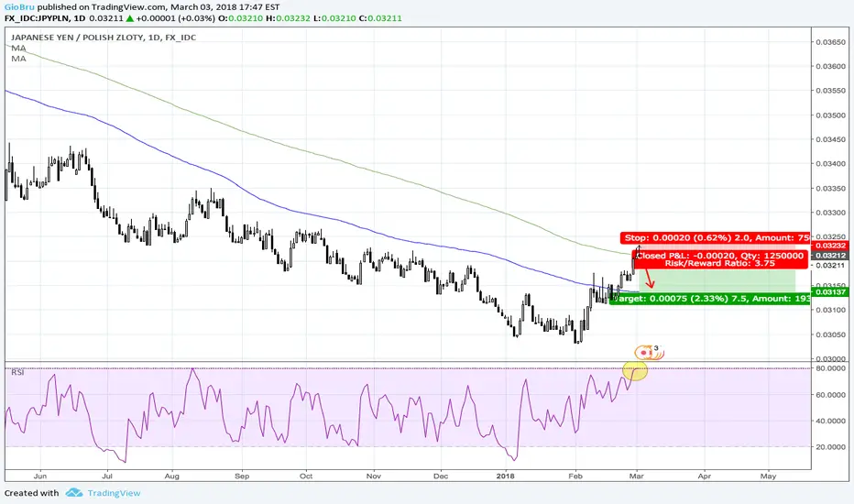Click the close value C:0.03211
854x504 pixels.
point(380,18)
